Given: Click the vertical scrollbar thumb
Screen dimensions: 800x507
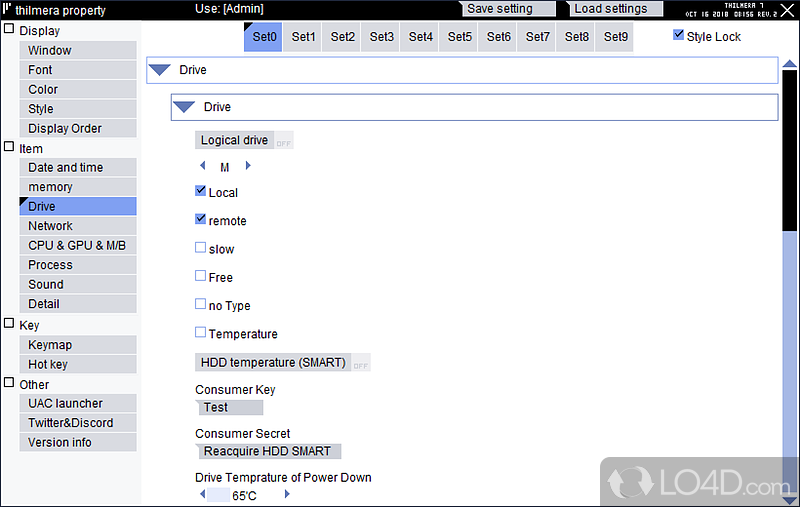Looking at the screenshot, I should pyautogui.click(x=789, y=150).
